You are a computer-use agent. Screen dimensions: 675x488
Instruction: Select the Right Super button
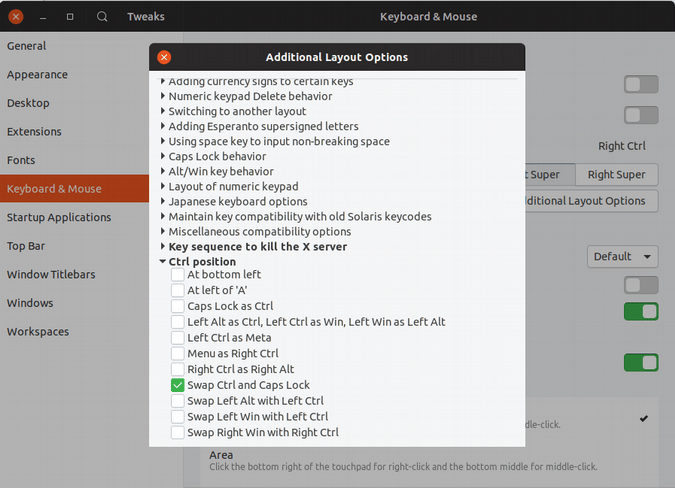point(616,175)
